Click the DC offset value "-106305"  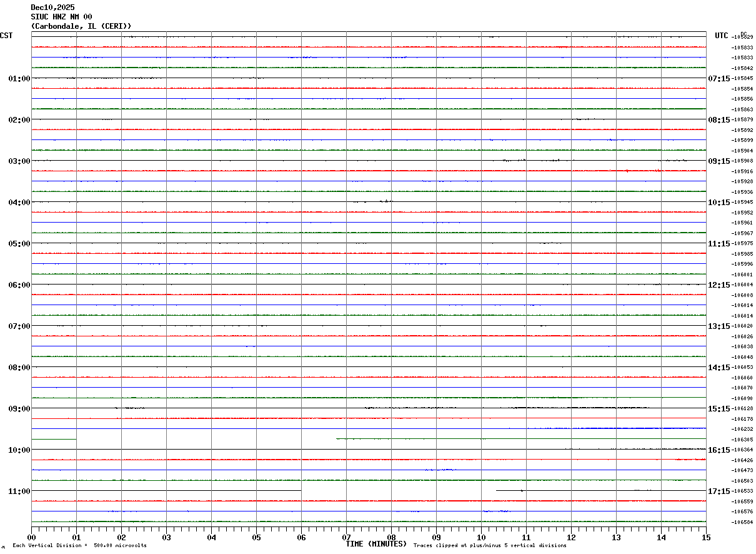click(743, 440)
